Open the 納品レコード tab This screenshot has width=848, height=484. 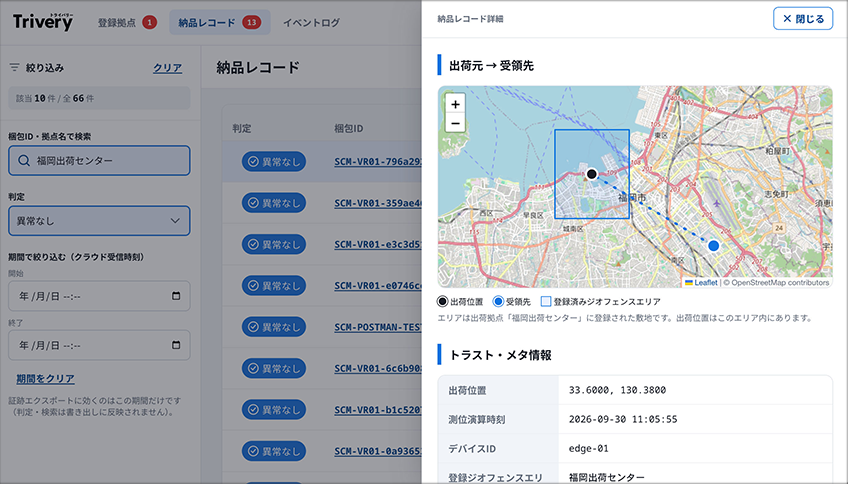(x=220, y=23)
